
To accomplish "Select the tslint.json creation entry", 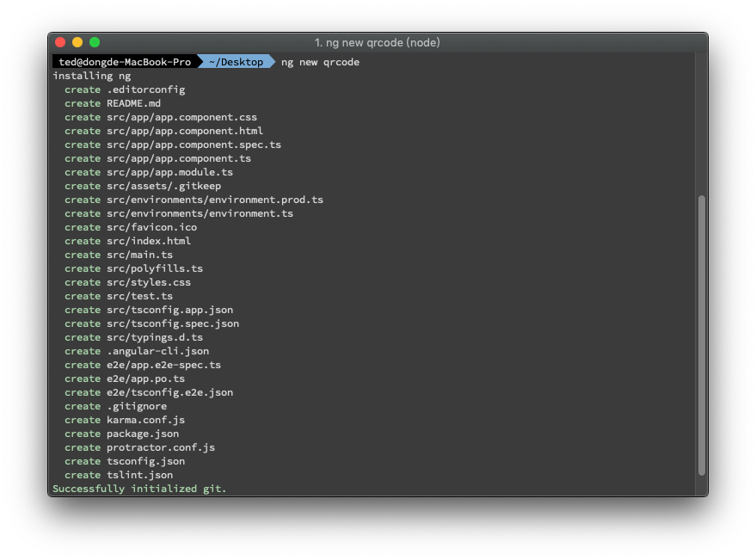I will click(138, 474).
